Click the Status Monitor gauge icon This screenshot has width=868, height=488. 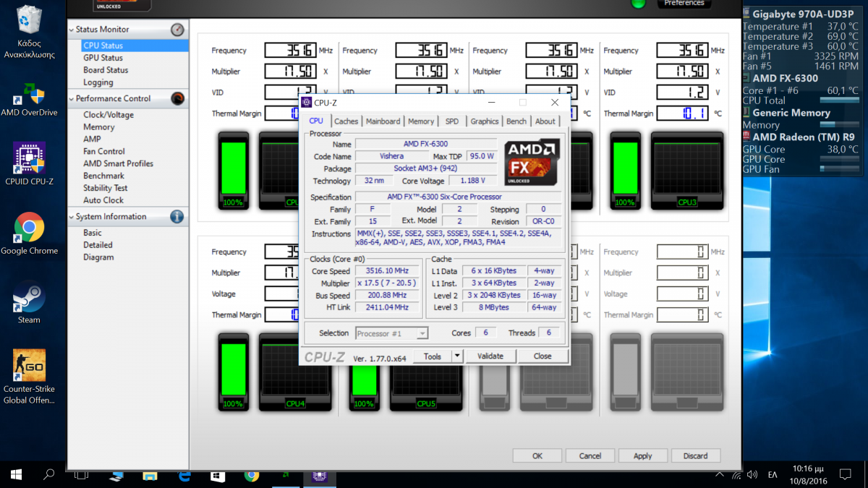point(177,30)
